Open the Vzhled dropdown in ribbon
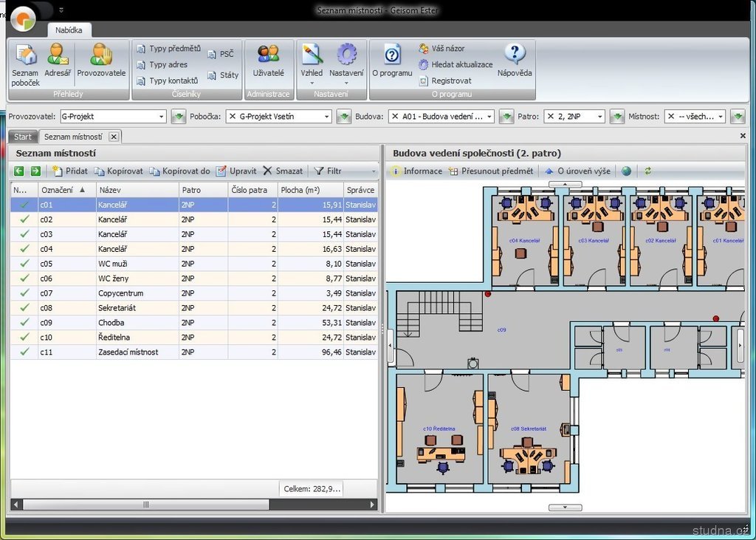 312,64
